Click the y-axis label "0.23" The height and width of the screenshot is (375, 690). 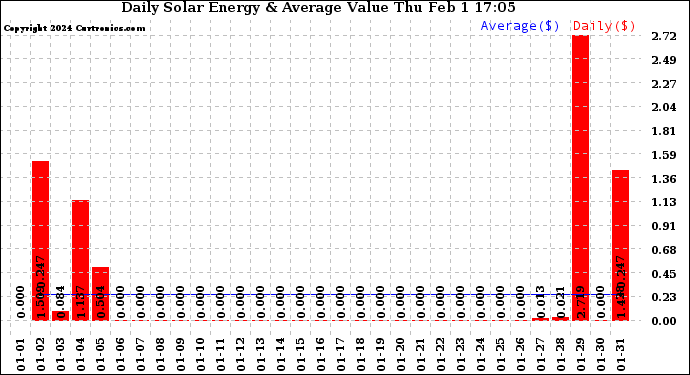(664, 297)
